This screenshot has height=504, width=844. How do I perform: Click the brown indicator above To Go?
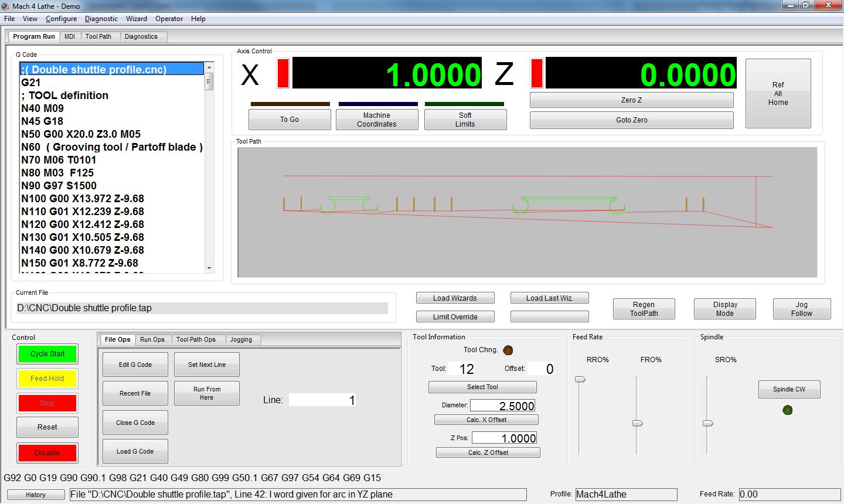point(290,104)
